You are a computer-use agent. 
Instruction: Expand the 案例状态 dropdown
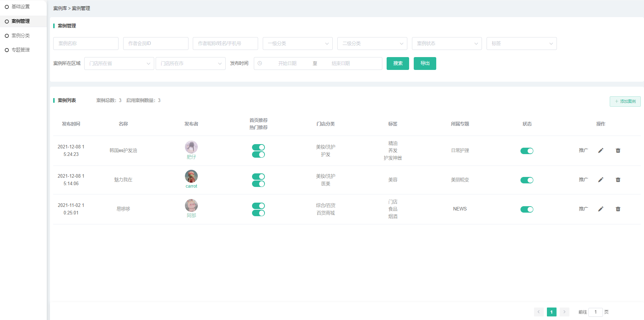point(447,44)
